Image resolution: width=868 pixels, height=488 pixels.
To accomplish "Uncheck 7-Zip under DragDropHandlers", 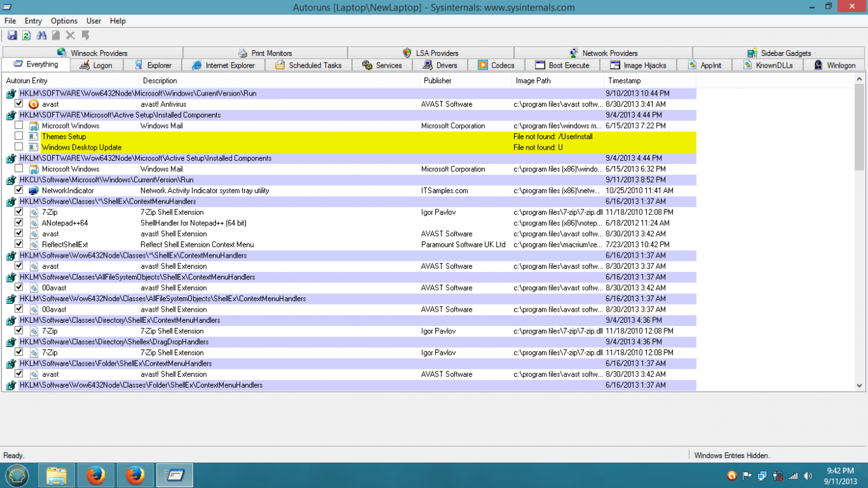I will pyautogui.click(x=19, y=353).
